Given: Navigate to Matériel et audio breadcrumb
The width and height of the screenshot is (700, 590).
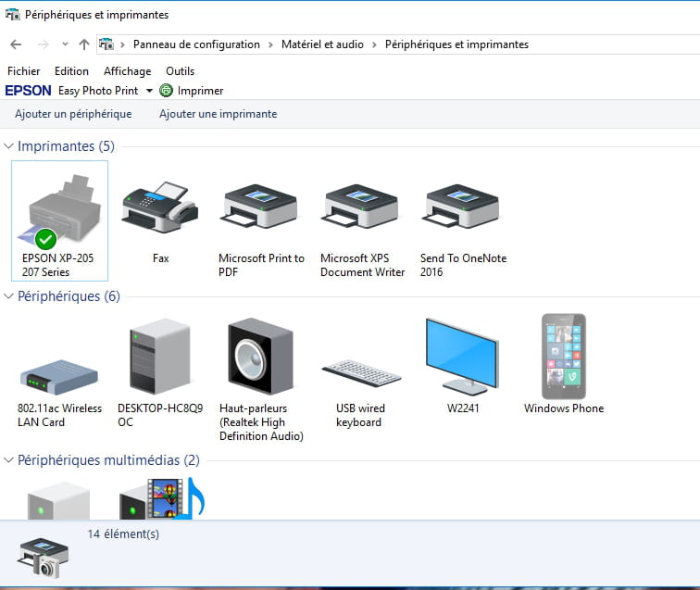Looking at the screenshot, I should [322, 44].
